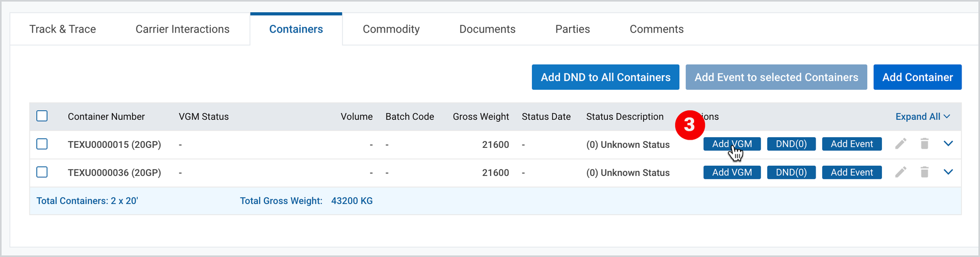Click the Status Description column header
This screenshot has width=980, height=257.
(625, 117)
